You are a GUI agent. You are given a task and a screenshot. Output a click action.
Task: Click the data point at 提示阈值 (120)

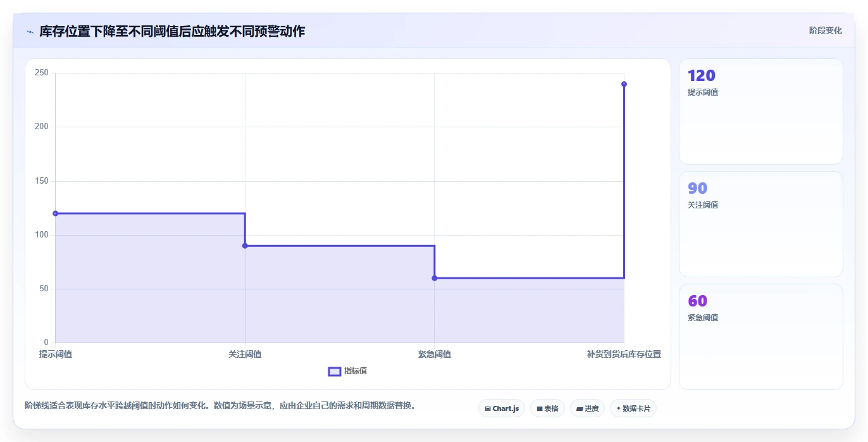click(56, 213)
